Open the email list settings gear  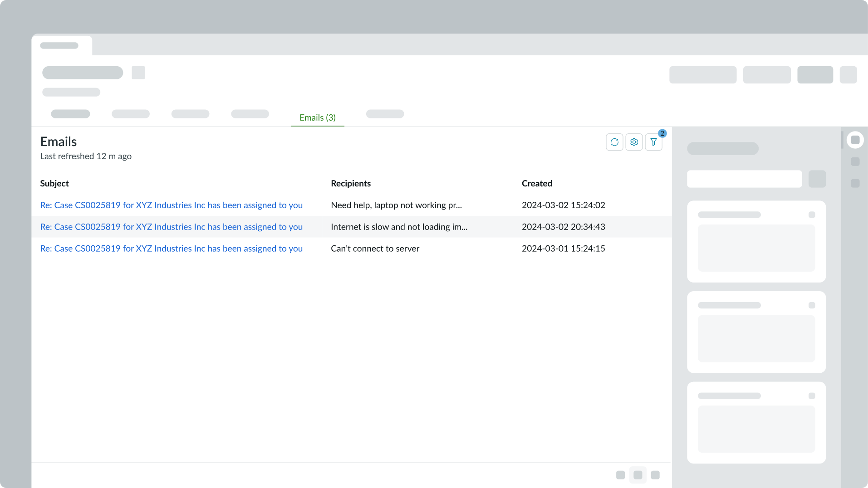pos(634,142)
